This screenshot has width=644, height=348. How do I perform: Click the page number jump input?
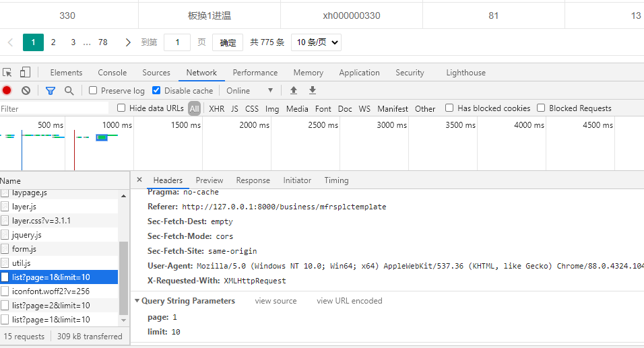(177, 42)
